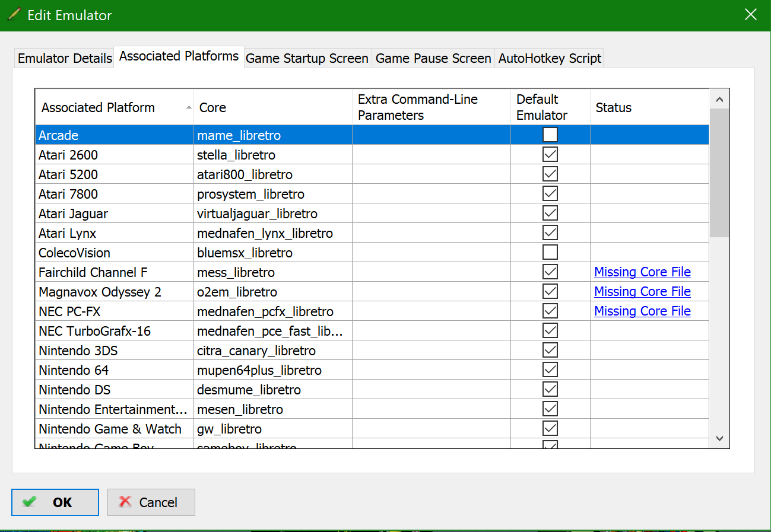This screenshot has width=771, height=532.
Task: Select the atari800_libretro core cell
Action: pos(273,174)
